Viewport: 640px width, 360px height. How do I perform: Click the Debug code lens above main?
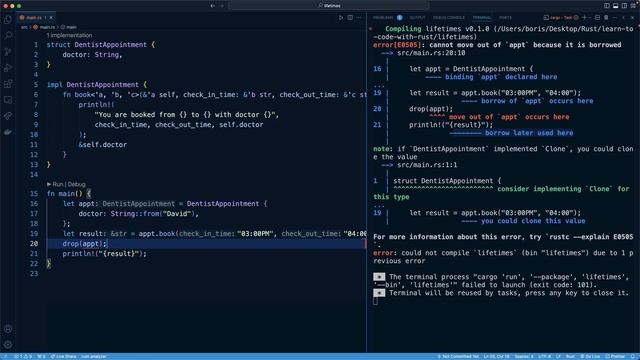pyautogui.click(x=77, y=184)
